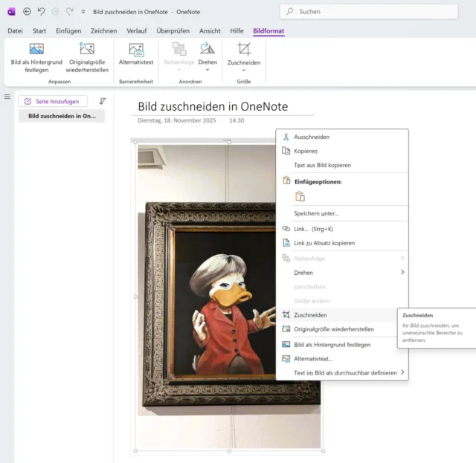Image resolution: width=476 pixels, height=463 pixels.
Task: Redo using the title bar redo icon
Action: pyautogui.click(x=69, y=12)
